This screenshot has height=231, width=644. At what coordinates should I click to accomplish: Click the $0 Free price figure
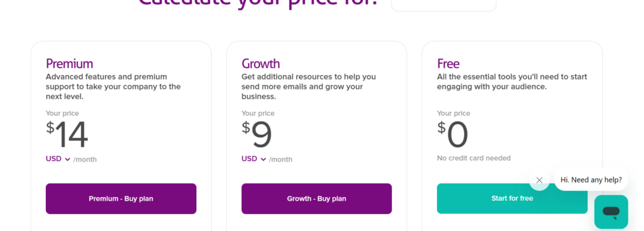tap(453, 135)
